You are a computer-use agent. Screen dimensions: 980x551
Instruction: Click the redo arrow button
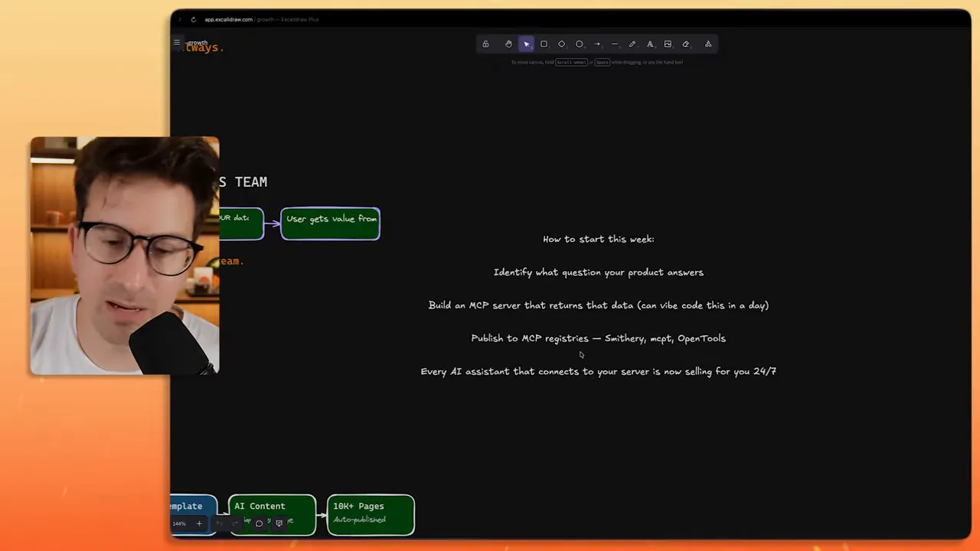coord(235,523)
